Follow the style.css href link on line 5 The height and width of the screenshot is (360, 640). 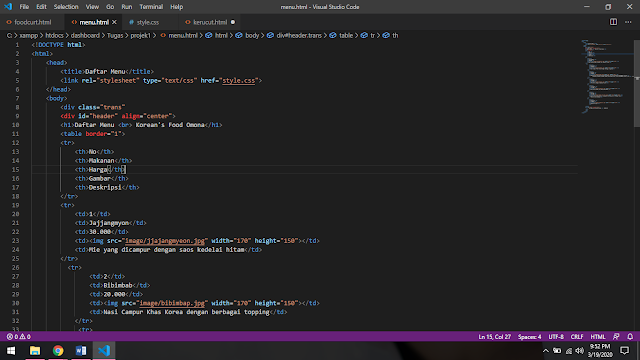[x=238, y=80]
